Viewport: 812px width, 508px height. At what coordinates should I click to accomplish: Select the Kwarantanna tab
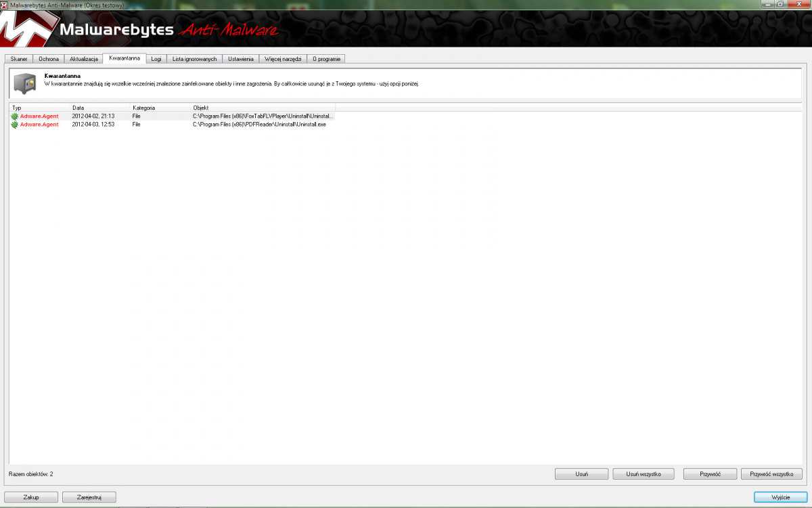click(x=125, y=58)
